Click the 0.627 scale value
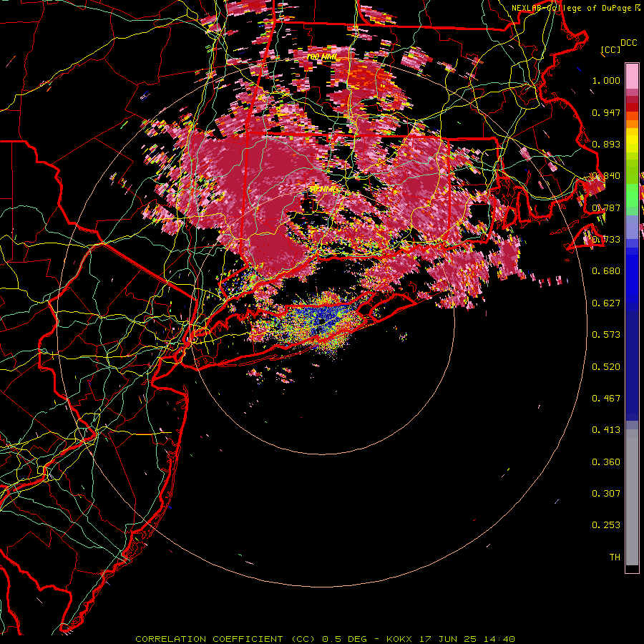 click(x=606, y=303)
